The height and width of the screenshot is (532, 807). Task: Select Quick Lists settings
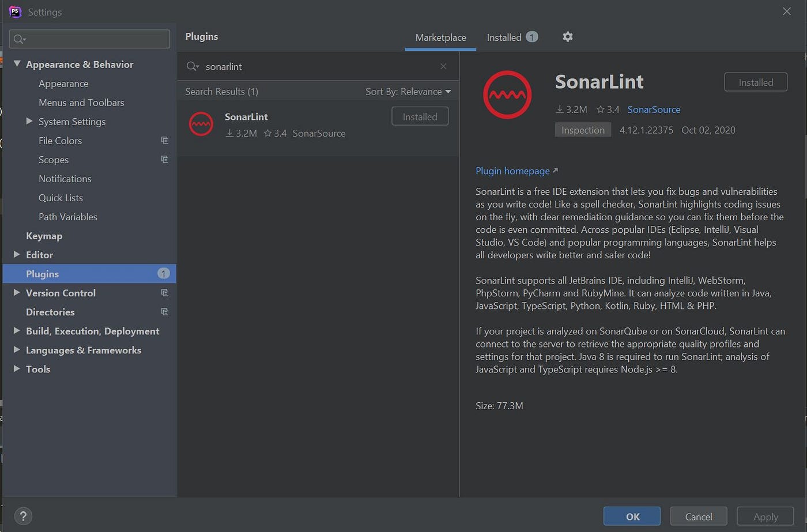61,198
